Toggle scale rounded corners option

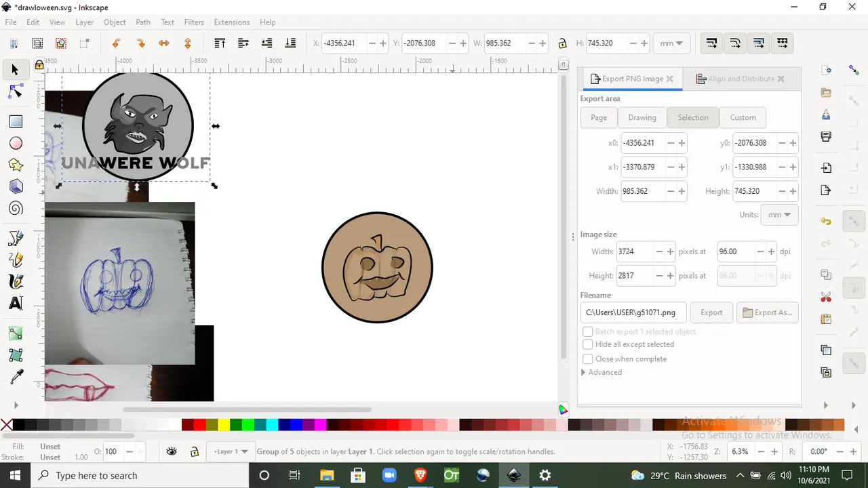(x=735, y=43)
